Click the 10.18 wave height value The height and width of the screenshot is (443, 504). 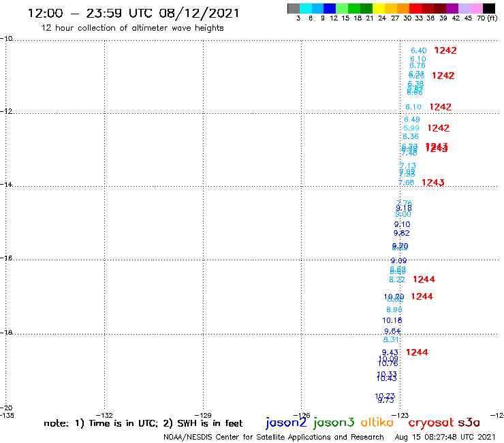point(392,320)
